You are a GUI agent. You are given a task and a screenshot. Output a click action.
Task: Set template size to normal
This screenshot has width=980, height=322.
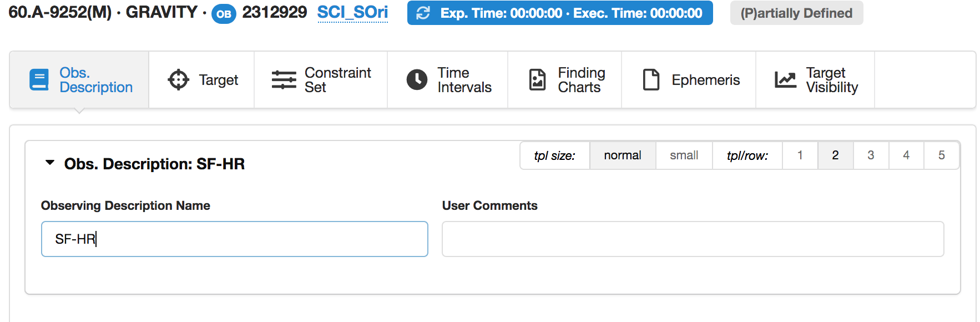point(622,155)
